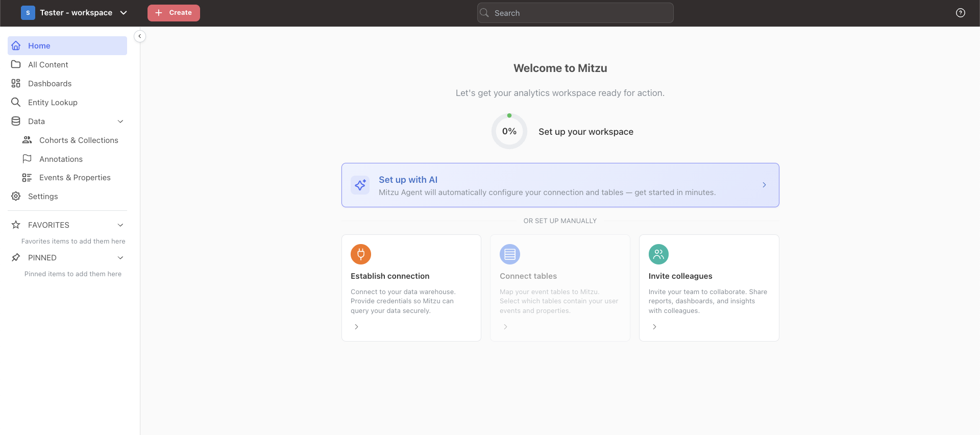Click the Events & Properties list icon
Image resolution: width=980 pixels, height=435 pixels.
point(27,178)
